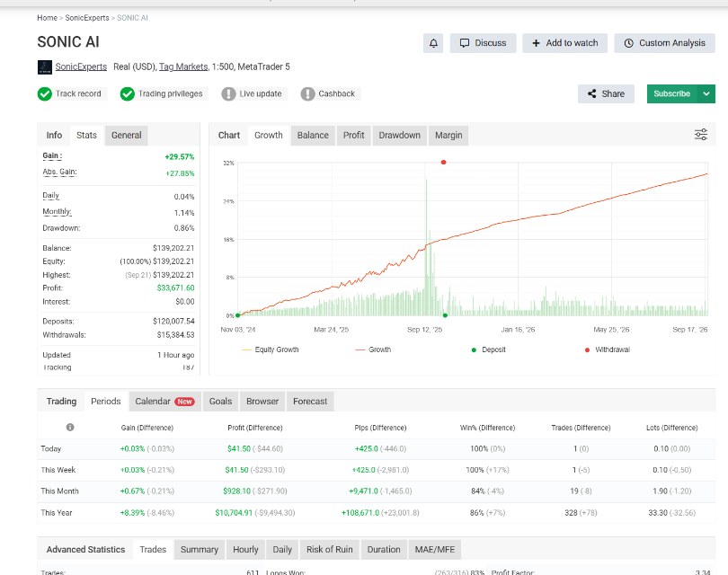Click the notification bell icon
728x575 pixels.
[433, 43]
